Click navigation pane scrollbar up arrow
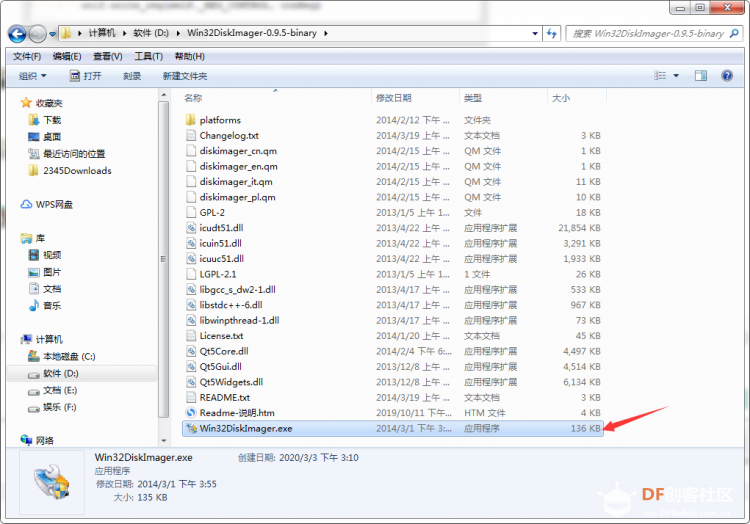 [164, 95]
